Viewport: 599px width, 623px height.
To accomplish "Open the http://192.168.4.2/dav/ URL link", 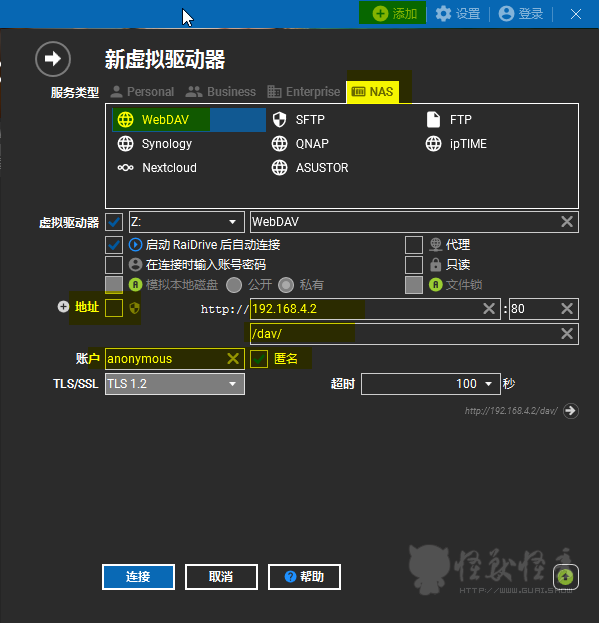I will (511, 411).
